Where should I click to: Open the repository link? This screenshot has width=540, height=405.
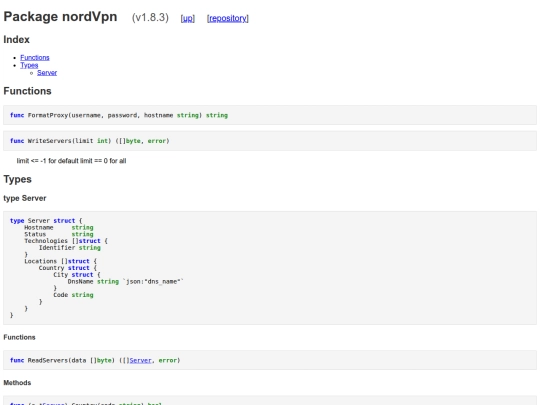point(228,18)
